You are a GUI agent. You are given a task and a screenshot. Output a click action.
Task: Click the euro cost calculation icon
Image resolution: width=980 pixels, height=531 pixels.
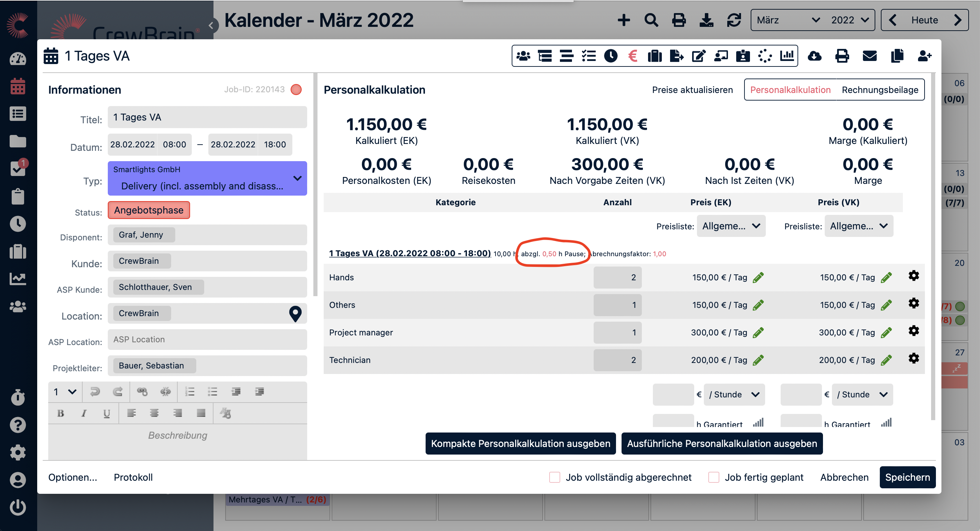[x=633, y=56]
